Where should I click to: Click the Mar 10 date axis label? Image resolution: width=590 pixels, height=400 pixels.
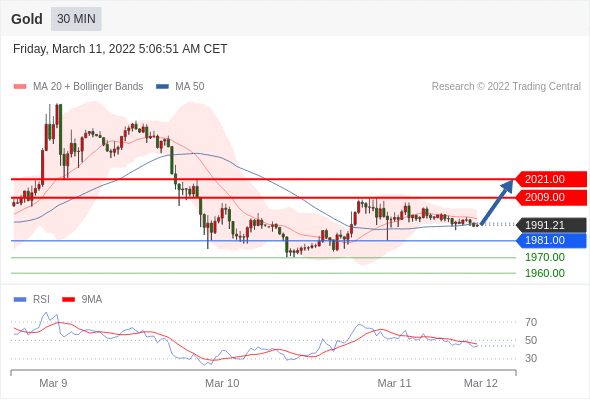(222, 383)
